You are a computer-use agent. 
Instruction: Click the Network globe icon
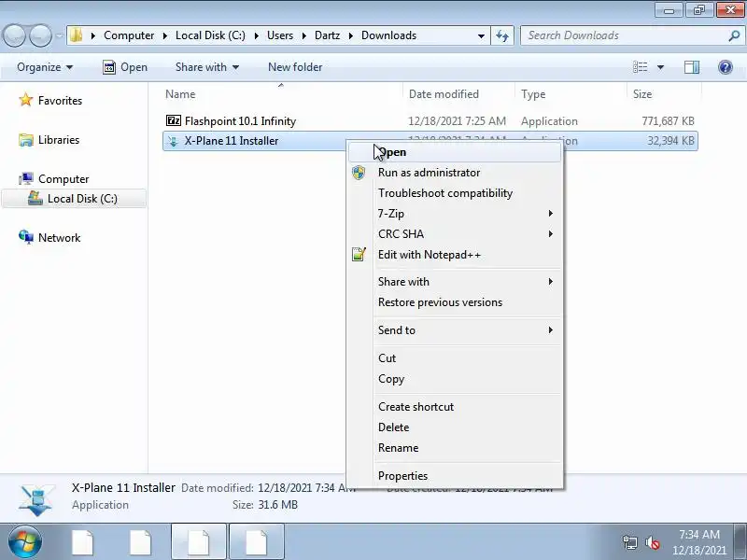pos(26,237)
